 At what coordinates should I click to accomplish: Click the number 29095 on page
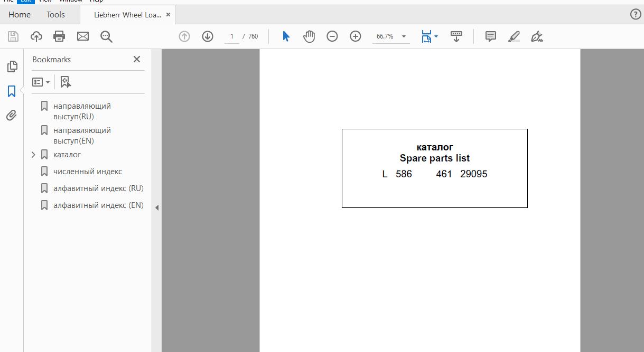[x=474, y=174]
